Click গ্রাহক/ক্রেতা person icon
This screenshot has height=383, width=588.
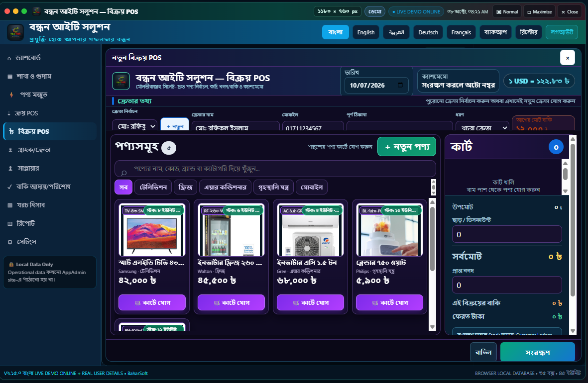tap(10, 150)
